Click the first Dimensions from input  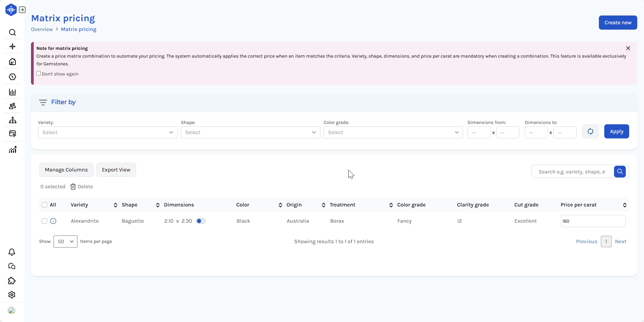pyautogui.click(x=479, y=132)
